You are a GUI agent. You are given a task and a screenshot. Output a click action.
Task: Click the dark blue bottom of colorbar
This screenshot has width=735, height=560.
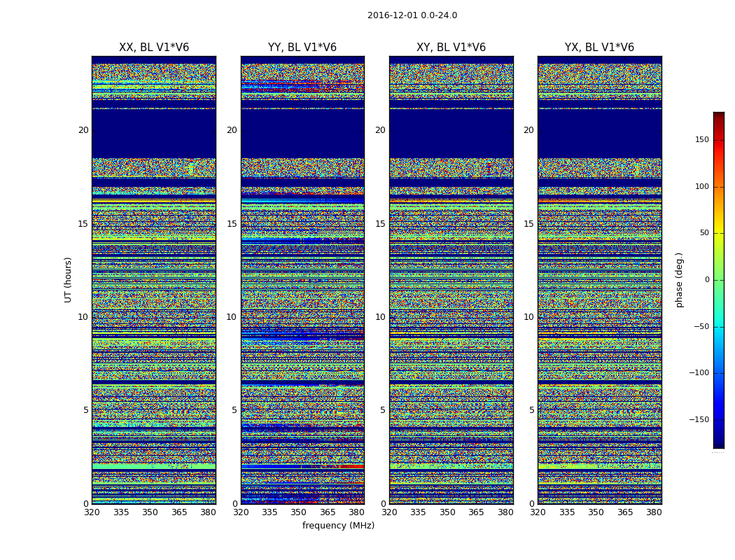point(718,444)
